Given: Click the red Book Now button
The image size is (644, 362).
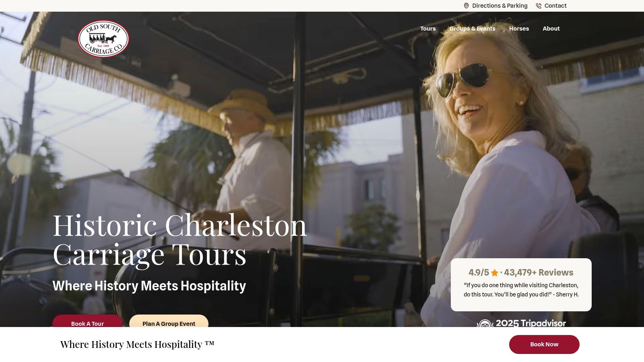Looking at the screenshot, I should tap(544, 344).
